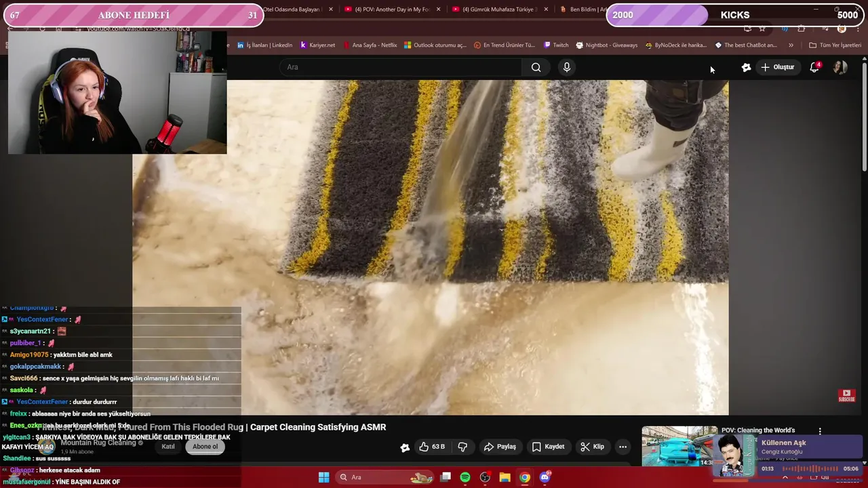Open the POV: Cleaning the World's video thumbnail
The width and height of the screenshot is (868, 488).
tap(679, 447)
